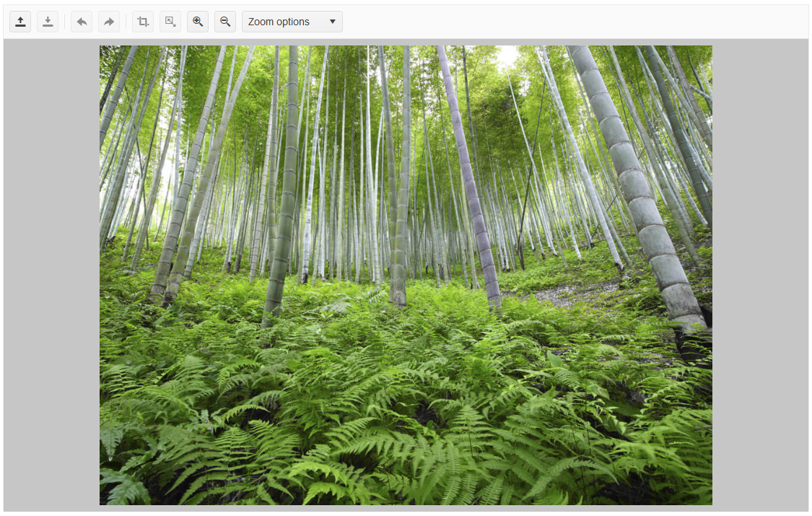Expand Zoom options to choose a zoom level
The image size is (812, 516).
292,21
